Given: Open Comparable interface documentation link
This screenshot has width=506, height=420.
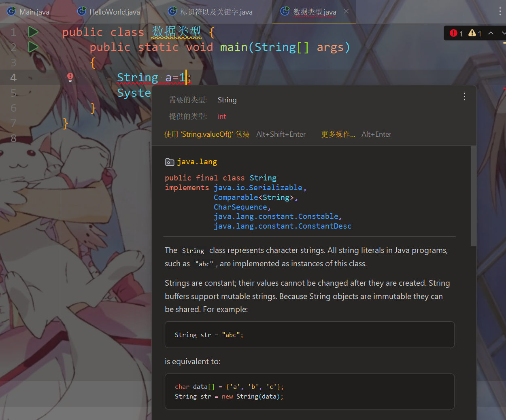Looking at the screenshot, I should [236, 197].
